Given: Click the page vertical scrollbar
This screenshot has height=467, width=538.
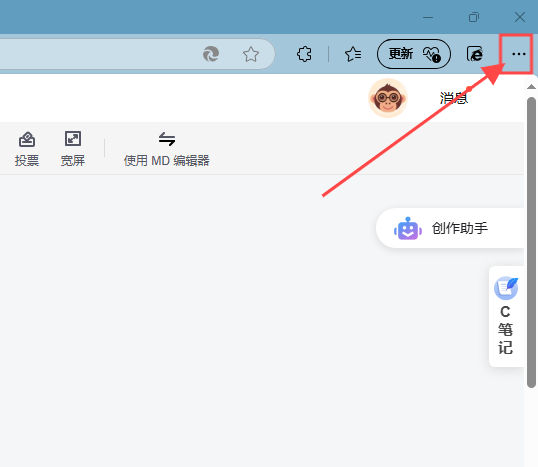Looking at the screenshot, I should coord(531,242).
